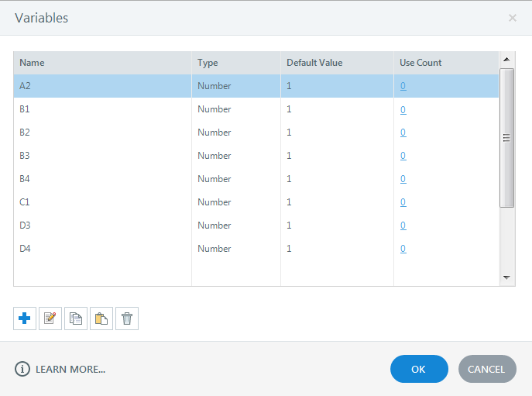Click the trash delete variable icon
Screen dimensions: 532x396
[127, 319]
